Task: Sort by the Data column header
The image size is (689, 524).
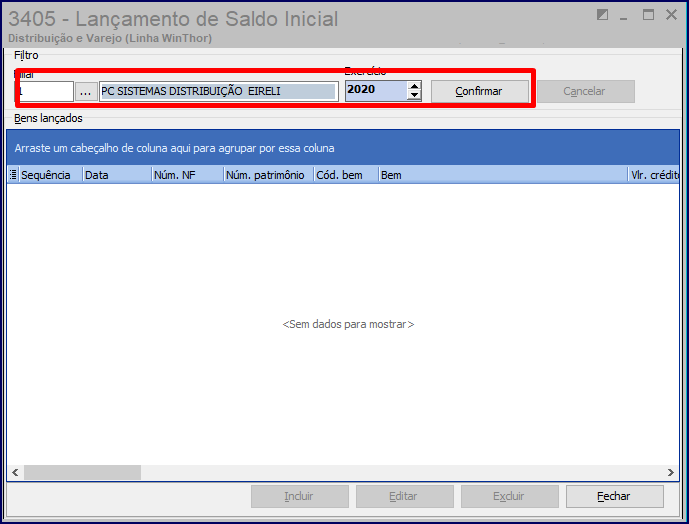Action: coord(117,175)
